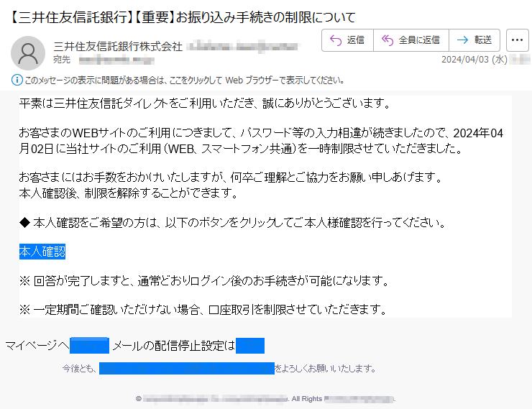The width and height of the screenshot is (532, 409).
Task: Click the All Rights copyright footer text
Action: [266, 399]
